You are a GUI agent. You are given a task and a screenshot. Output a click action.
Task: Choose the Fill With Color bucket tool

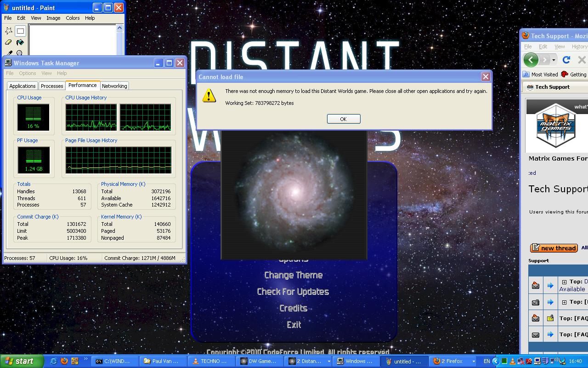pyautogui.click(x=20, y=42)
